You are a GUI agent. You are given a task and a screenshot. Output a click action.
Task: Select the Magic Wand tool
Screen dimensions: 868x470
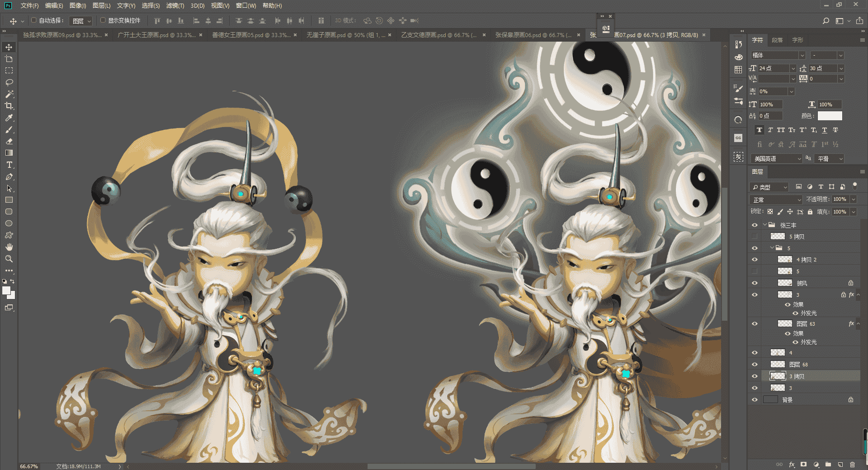point(9,94)
